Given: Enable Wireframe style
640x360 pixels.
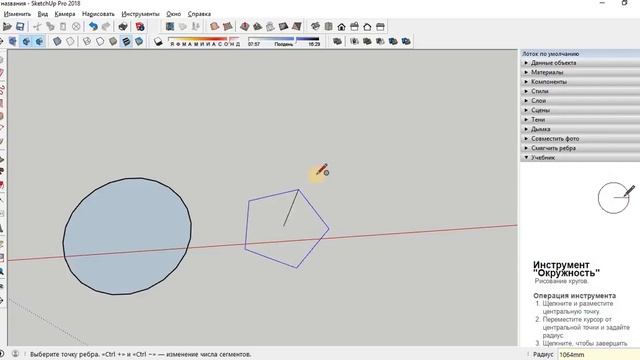Looking at the screenshot, I should (x=87, y=41).
